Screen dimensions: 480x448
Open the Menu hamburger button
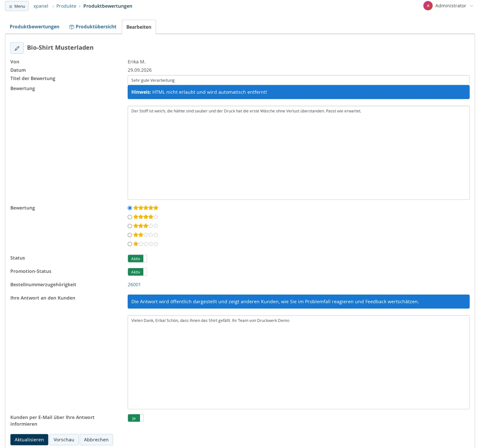click(x=17, y=6)
